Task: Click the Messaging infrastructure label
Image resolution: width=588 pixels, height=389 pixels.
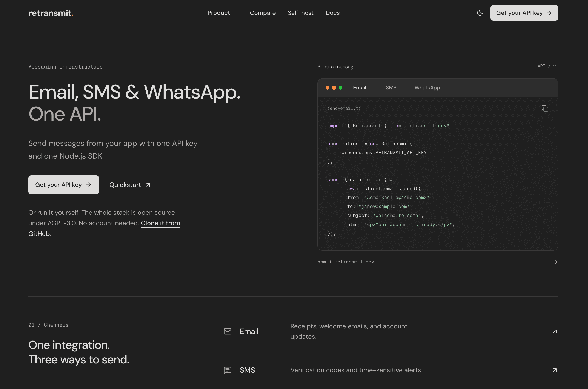Action: pyautogui.click(x=65, y=67)
